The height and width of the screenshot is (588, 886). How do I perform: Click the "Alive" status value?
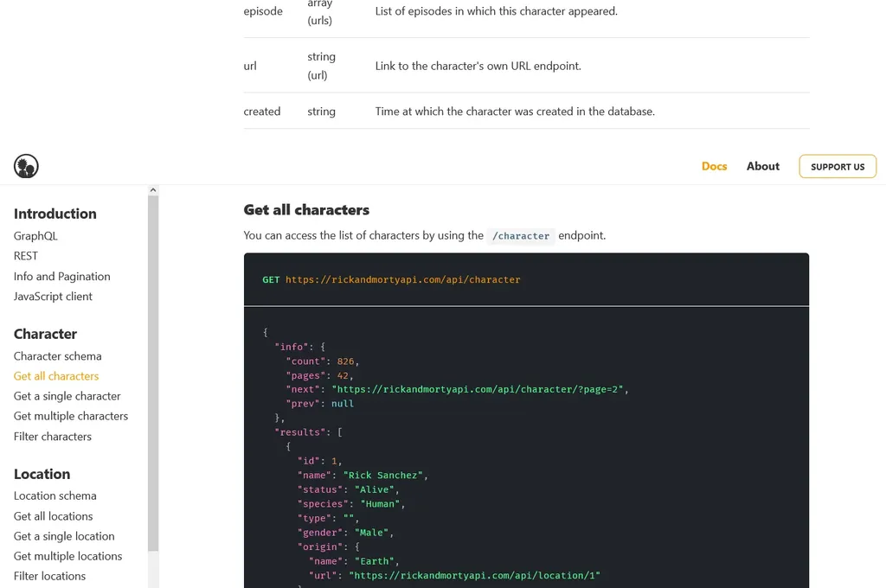click(375, 489)
